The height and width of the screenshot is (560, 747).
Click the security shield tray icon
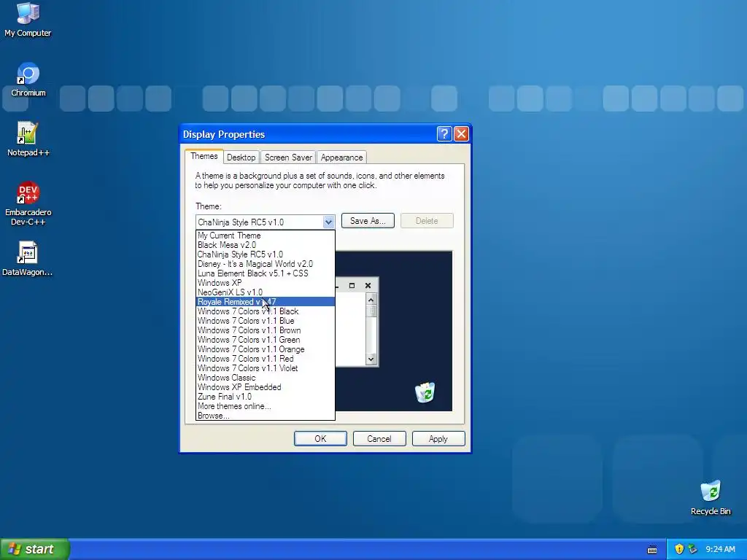pos(679,549)
